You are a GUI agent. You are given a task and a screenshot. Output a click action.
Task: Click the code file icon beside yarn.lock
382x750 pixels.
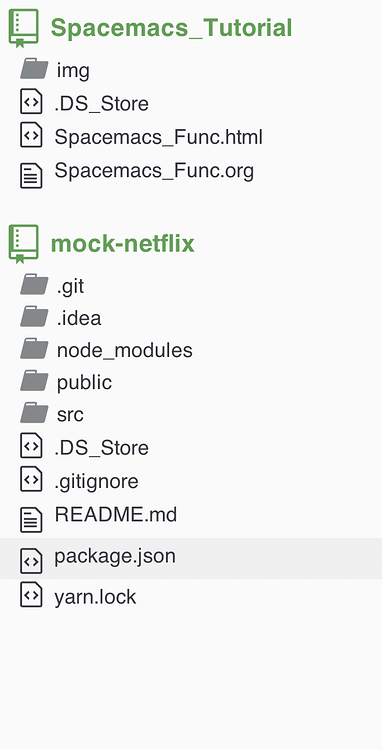tap(31, 595)
